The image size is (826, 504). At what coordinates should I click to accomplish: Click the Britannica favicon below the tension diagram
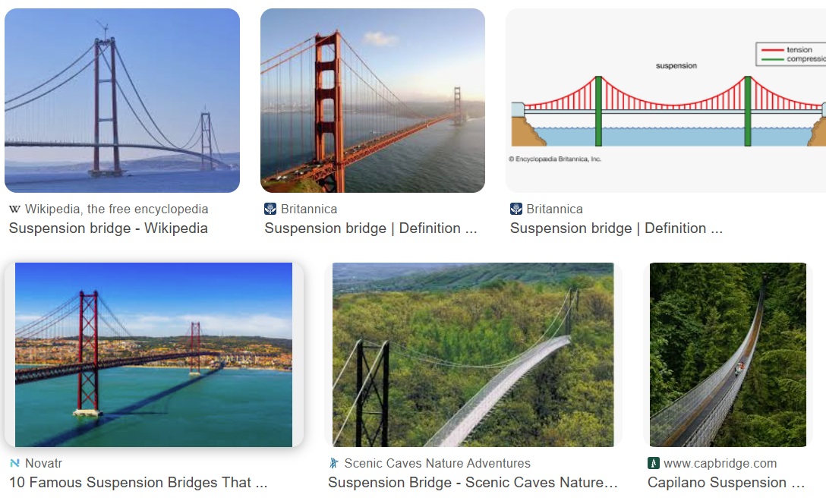[516, 209]
